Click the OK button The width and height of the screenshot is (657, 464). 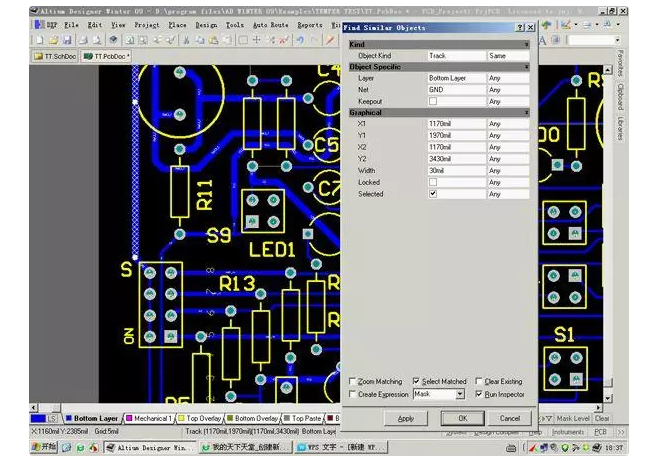pyautogui.click(x=462, y=418)
